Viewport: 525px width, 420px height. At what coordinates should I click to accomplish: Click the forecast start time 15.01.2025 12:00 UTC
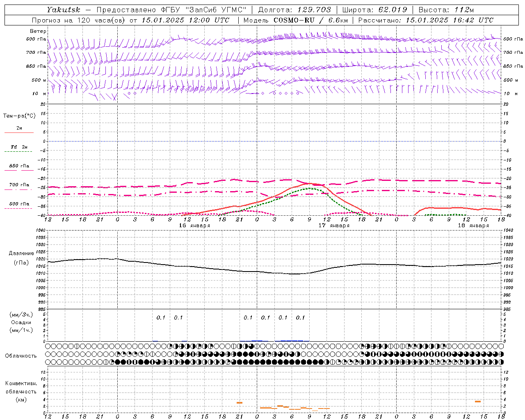185,20
